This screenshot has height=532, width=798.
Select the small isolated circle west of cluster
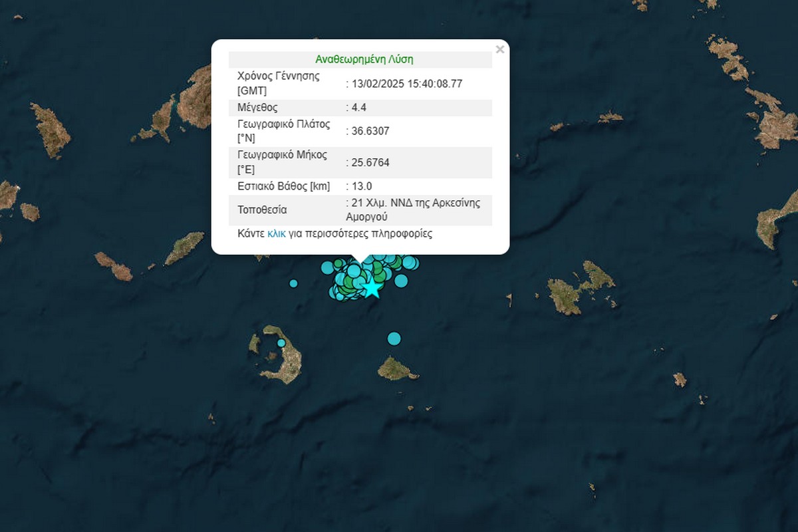pos(293,284)
